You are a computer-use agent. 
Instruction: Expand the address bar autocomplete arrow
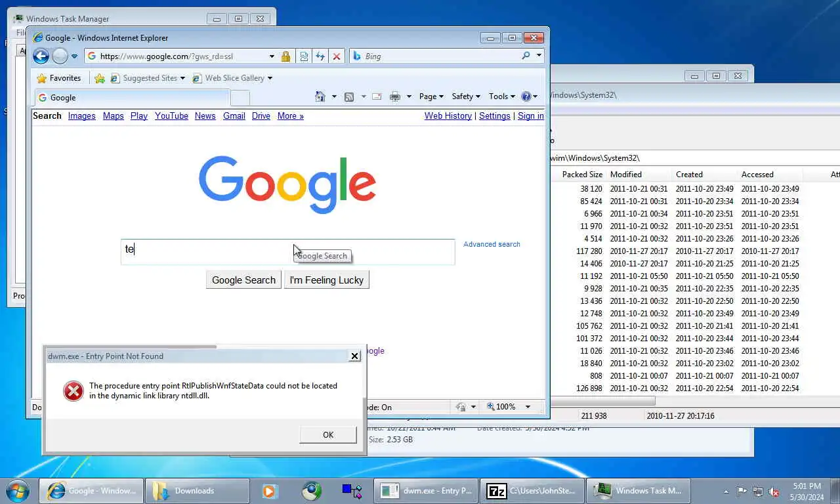pos(272,56)
